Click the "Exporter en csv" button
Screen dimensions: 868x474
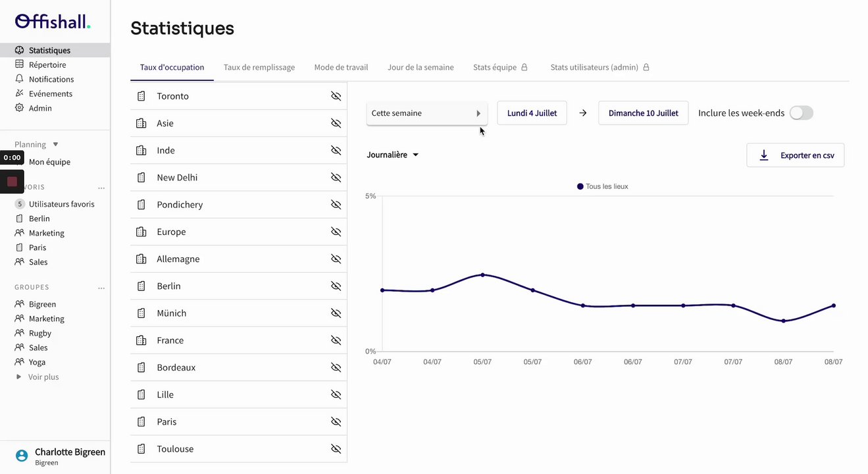pos(795,155)
